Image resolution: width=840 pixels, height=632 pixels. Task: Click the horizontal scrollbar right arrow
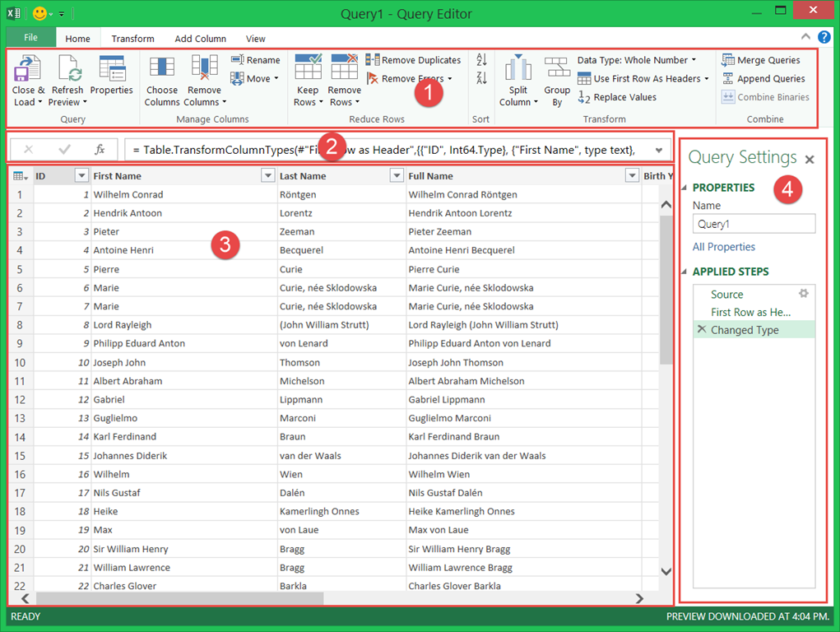(640, 599)
